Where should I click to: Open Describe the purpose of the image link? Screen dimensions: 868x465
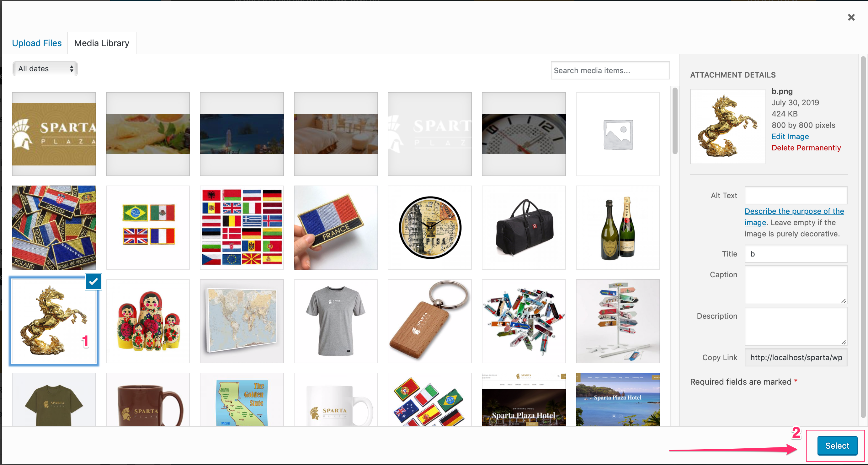pos(794,211)
